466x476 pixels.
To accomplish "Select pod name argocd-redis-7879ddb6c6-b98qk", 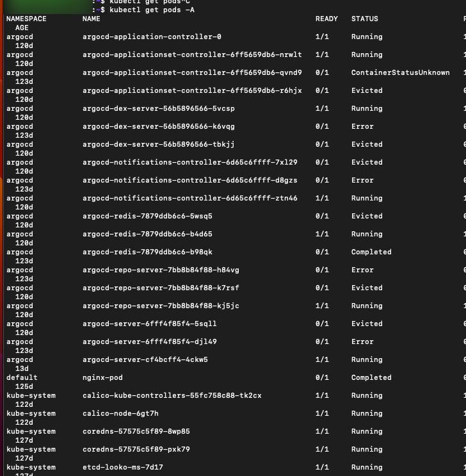I will click(x=147, y=252).
